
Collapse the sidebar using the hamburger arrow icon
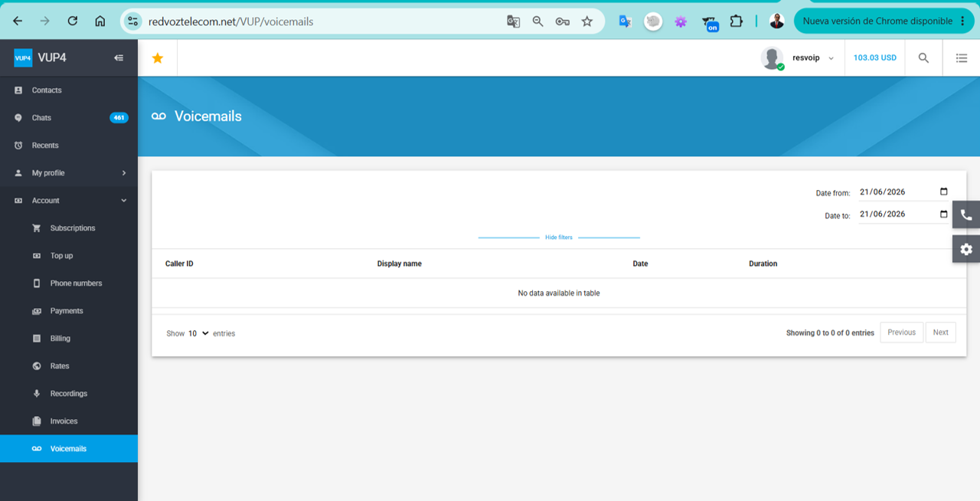119,57
